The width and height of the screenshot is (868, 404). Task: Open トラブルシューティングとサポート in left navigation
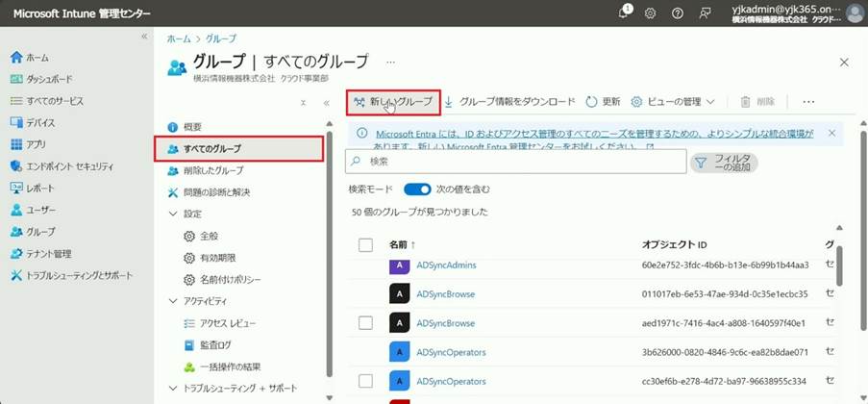click(x=72, y=275)
